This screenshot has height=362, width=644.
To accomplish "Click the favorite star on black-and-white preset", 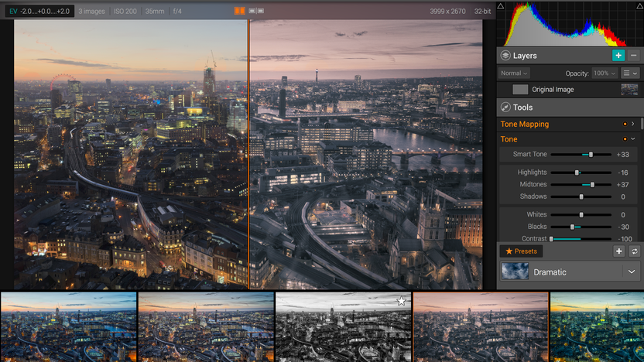I will (401, 301).
